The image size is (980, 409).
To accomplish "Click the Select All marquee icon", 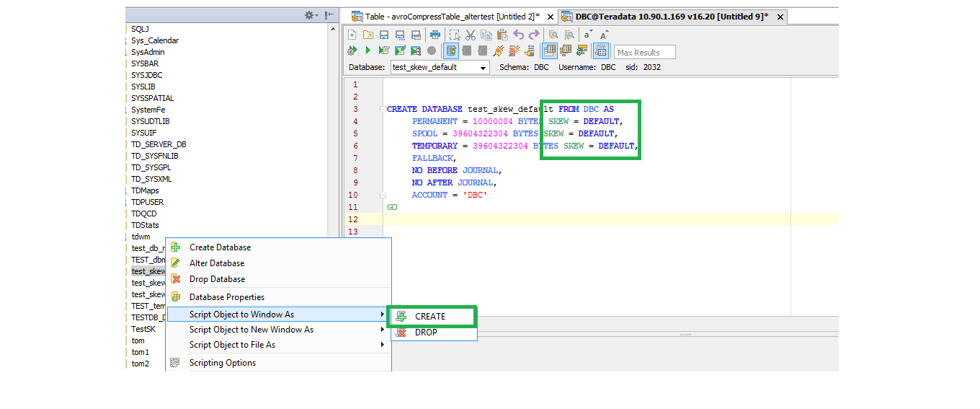I will (455, 35).
